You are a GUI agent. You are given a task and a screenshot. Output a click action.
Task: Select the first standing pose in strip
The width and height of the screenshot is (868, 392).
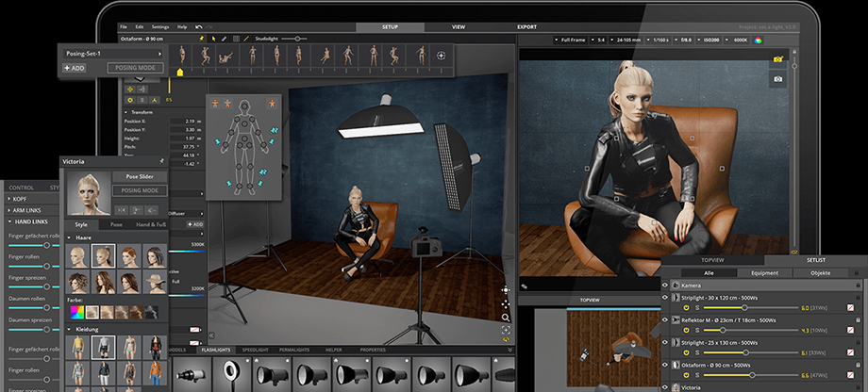coord(183,56)
